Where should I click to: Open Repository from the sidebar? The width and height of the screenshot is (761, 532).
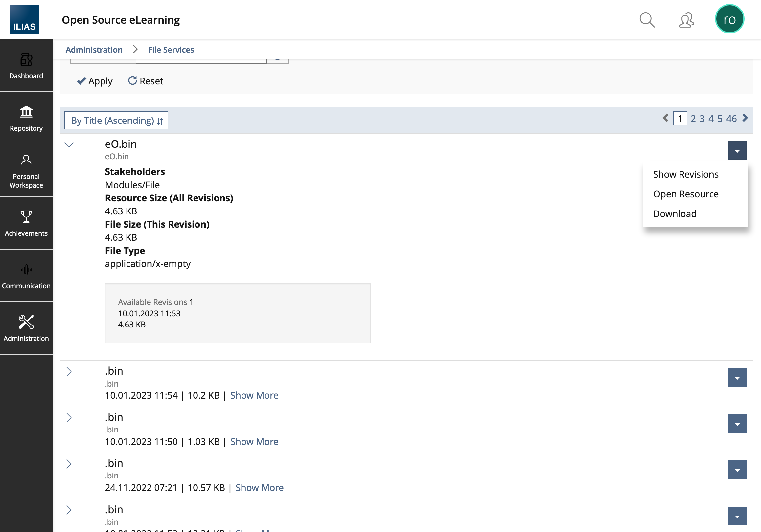(x=26, y=118)
